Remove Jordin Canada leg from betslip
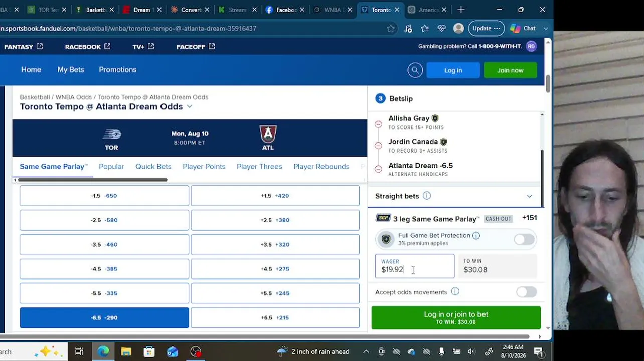 (378, 146)
